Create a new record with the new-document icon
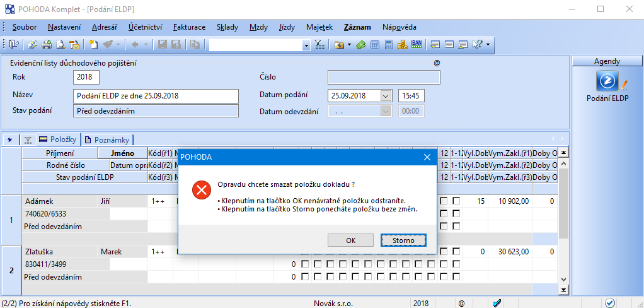Screen dimensions: 644x308 [x=94, y=44]
